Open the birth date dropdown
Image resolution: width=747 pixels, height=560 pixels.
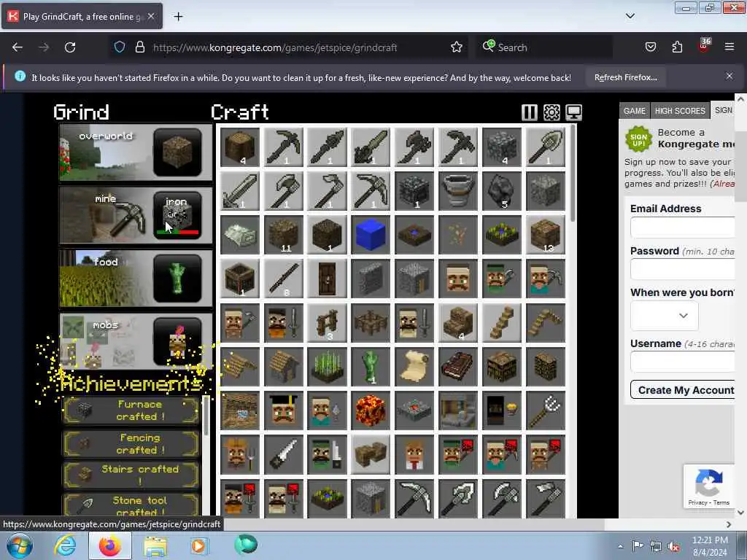click(x=664, y=315)
